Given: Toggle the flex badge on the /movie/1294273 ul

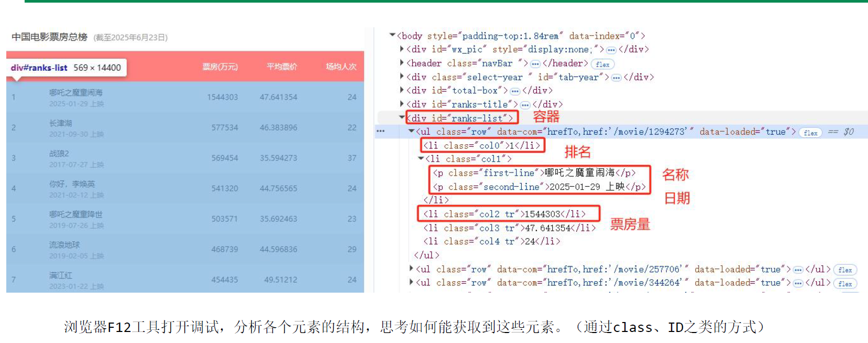Looking at the screenshot, I should [810, 133].
